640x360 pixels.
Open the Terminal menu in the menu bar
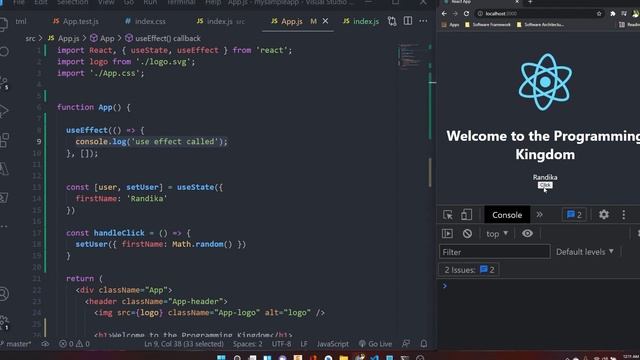(181, 2)
